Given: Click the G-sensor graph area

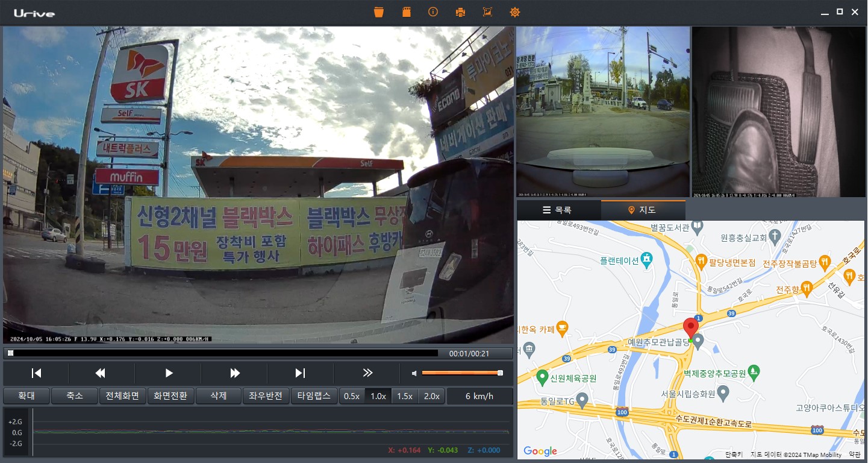Looking at the screenshot, I should point(271,432).
